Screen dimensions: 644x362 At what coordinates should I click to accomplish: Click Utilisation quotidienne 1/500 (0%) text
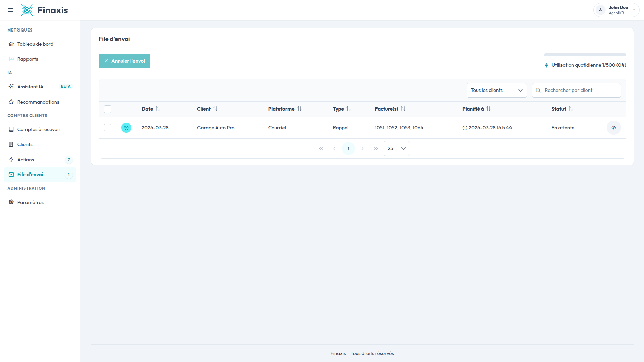589,65
